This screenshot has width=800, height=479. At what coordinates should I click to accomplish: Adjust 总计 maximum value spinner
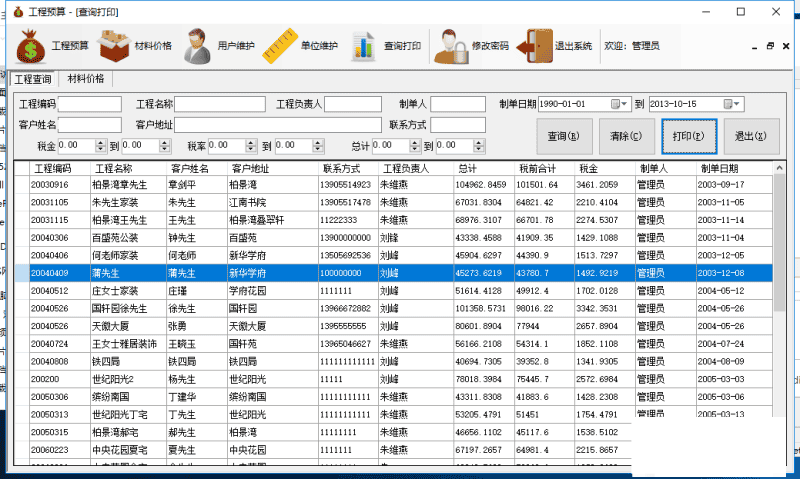coord(479,146)
